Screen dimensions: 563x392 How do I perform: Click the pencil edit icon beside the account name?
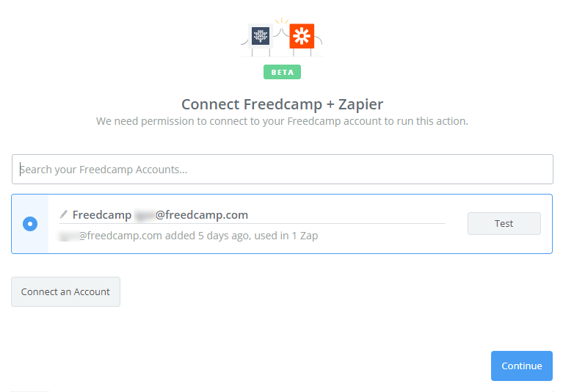click(x=64, y=214)
